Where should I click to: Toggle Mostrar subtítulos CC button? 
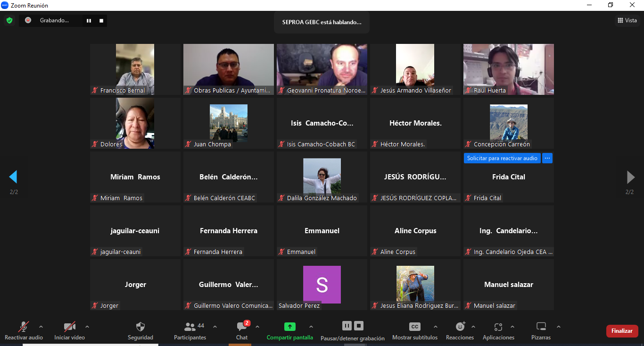(415, 327)
